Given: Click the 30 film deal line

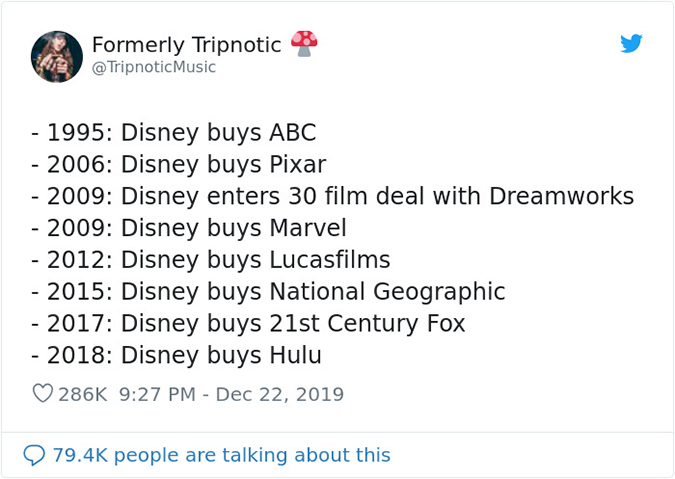Looking at the screenshot, I should [x=333, y=196].
